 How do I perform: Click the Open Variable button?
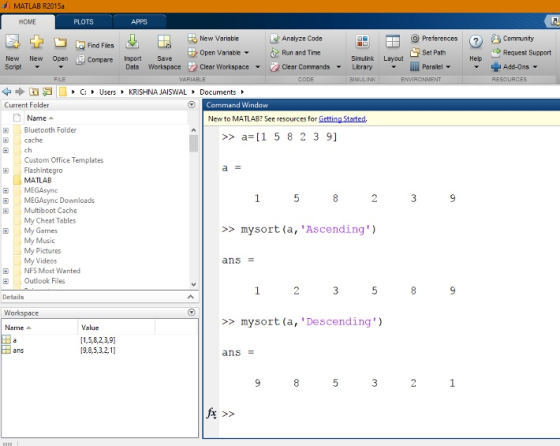pos(215,52)
